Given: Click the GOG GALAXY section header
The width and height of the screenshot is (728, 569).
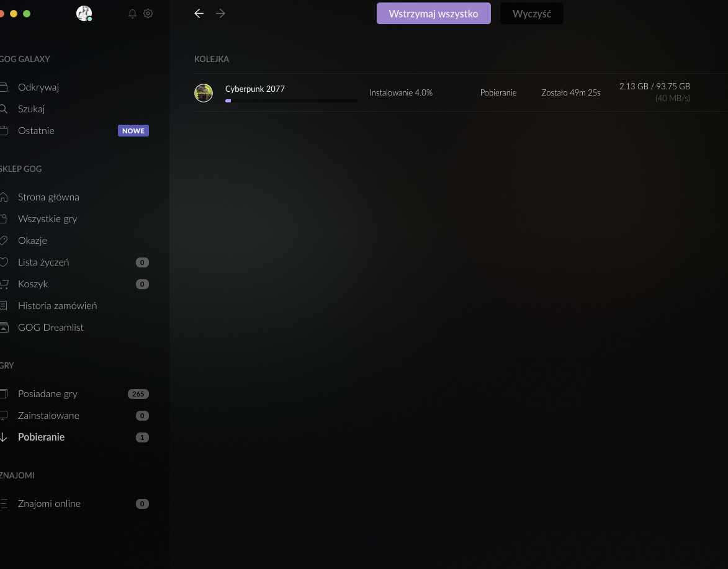Looking at the screenshot, I should pos(25,59).
